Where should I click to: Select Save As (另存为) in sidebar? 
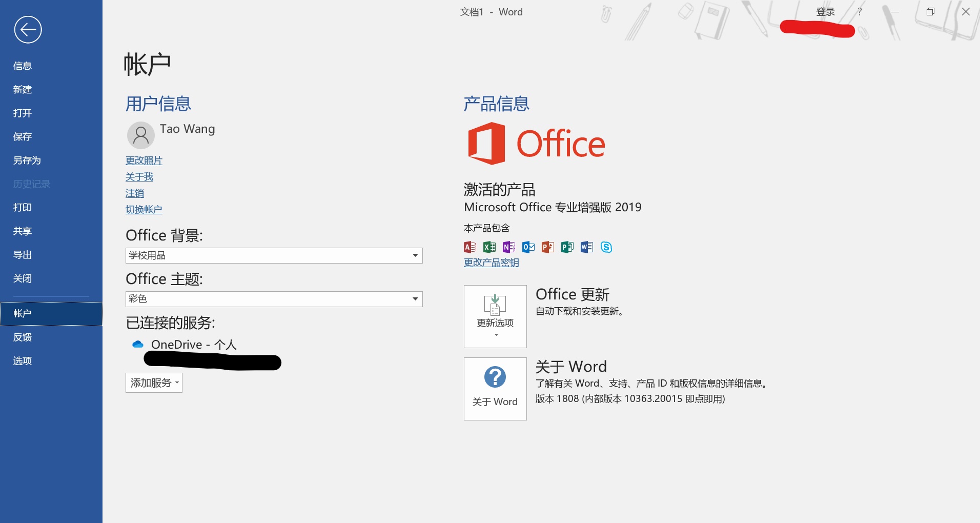[x=51, y=160]
